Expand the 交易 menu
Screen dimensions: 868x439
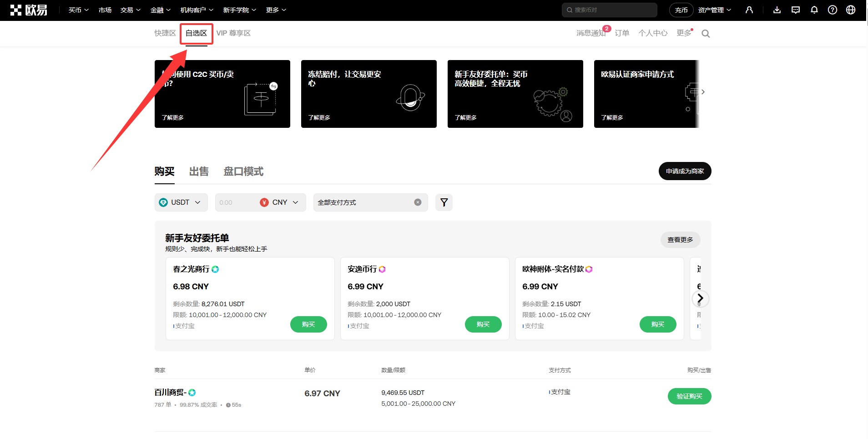pos(131,10)
